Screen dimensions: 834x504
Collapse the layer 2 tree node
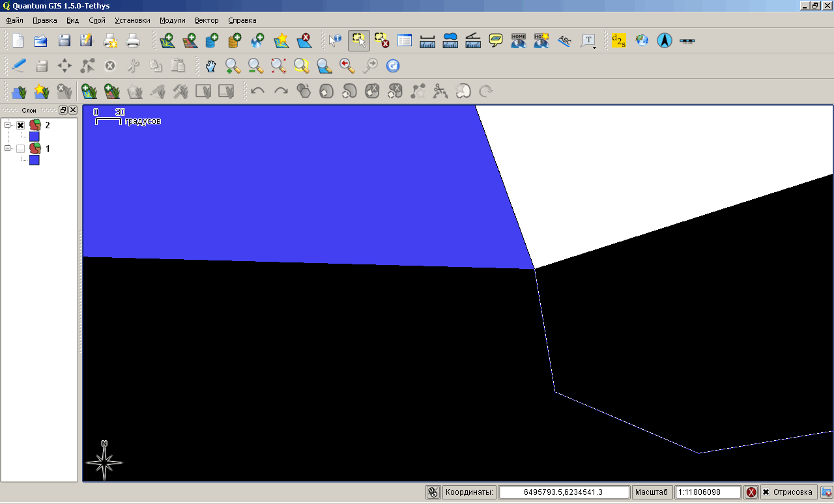(8, 125)
